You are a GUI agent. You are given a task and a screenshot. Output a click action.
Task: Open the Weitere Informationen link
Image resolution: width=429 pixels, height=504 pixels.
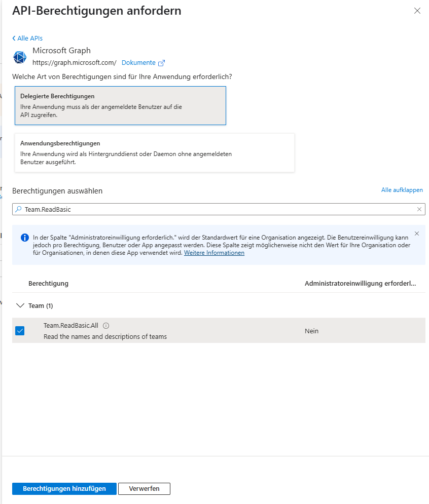tap(214, 253)
